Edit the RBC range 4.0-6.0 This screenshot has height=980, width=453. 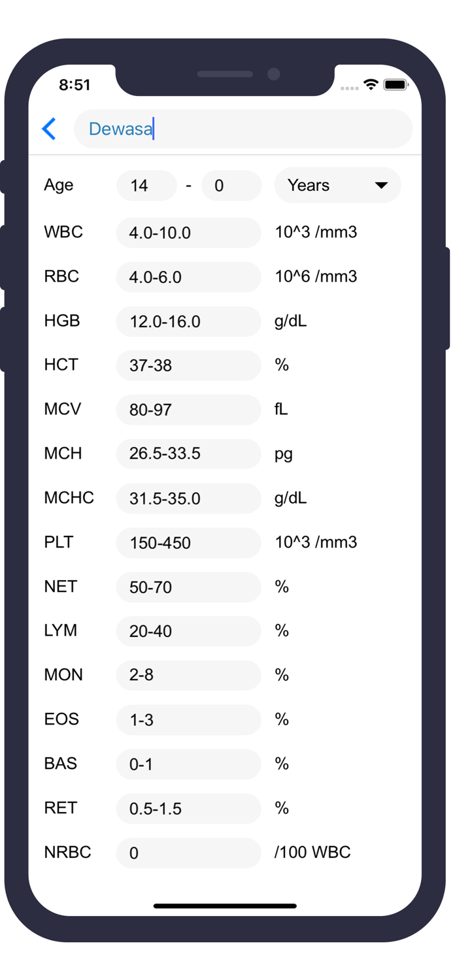click(188, 277)
